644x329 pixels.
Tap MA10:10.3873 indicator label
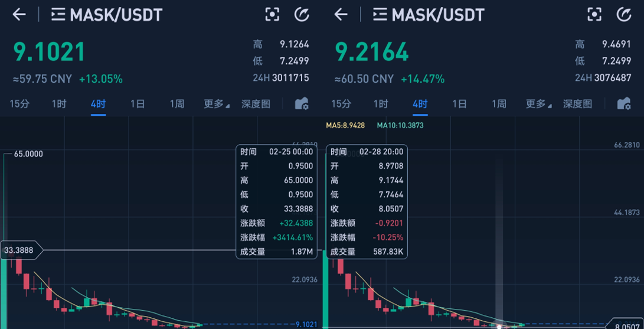pos(400,125)
